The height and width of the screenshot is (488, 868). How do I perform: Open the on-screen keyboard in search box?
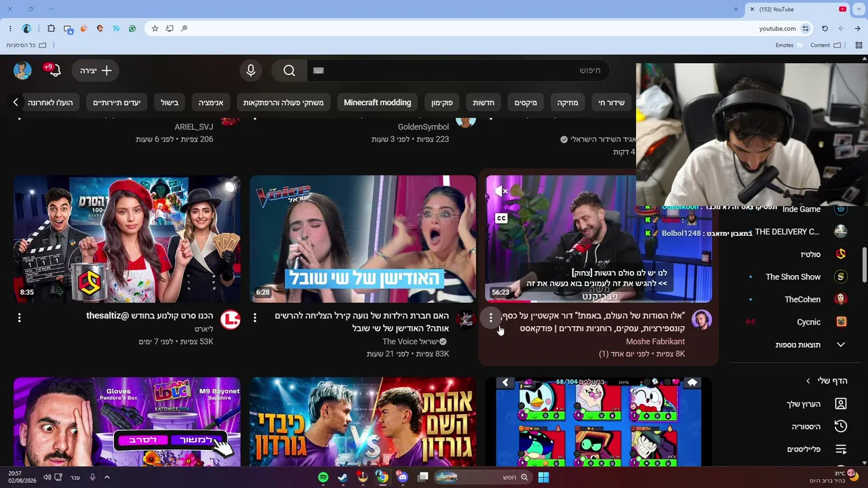click(319, 70)
